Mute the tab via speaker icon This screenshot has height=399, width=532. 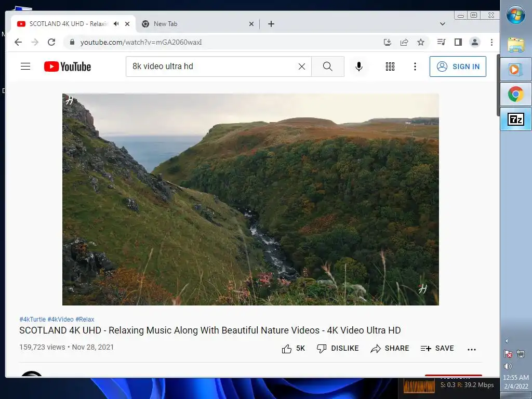coord(116,24)
